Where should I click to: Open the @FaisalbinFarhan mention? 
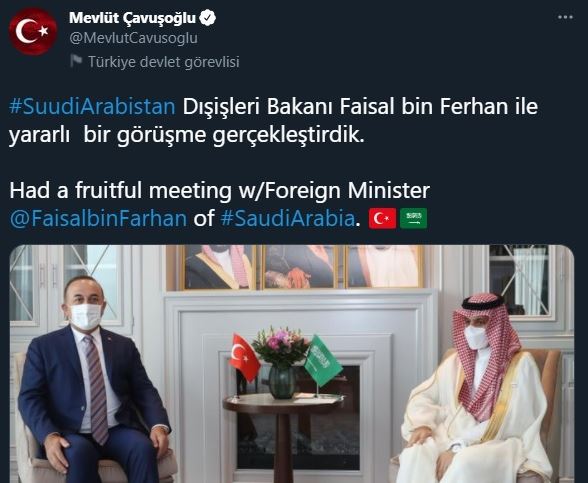[x=98, y=218]
